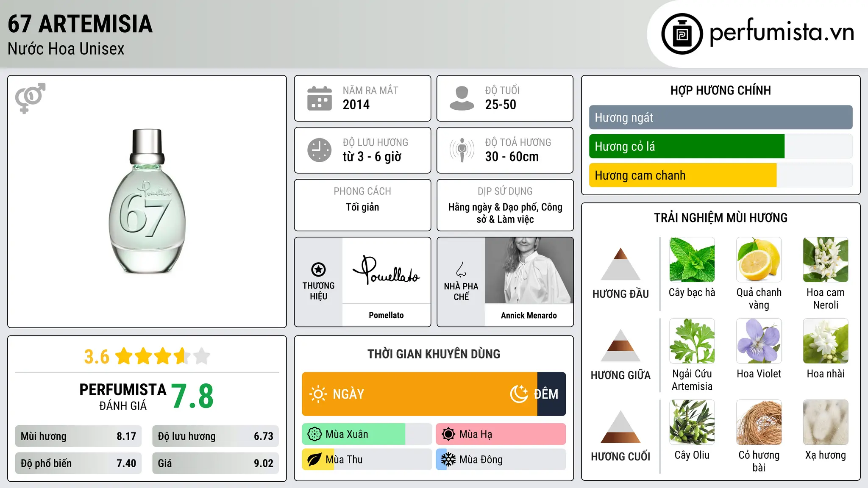The width and height of the screenshot is (868, 488).
Task: Click the summer sun icon
Action: point(448,434)
